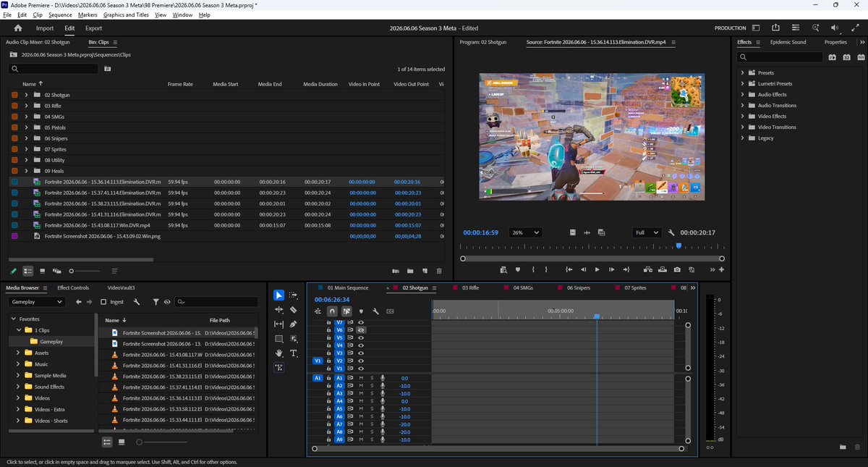Switch to the Effect Controls tab

pyautogui.click(x=73, y=287)
